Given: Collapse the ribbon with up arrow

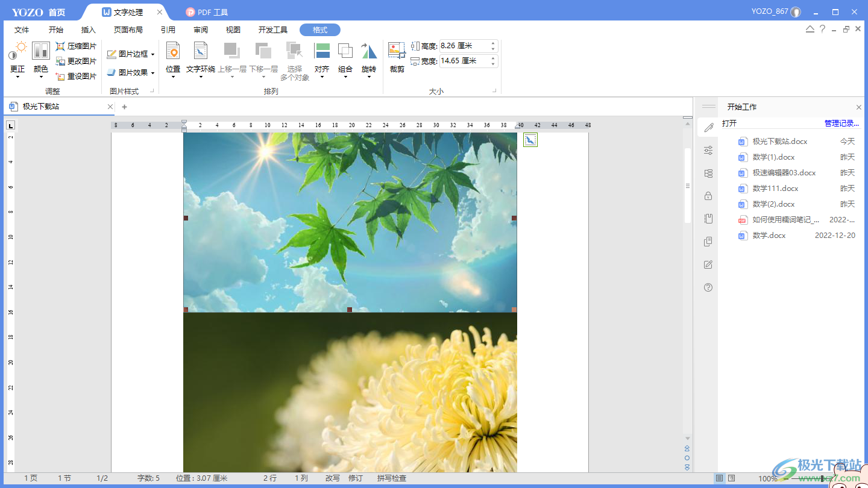Looking at the screenshot, I should (x=810, y=29).
